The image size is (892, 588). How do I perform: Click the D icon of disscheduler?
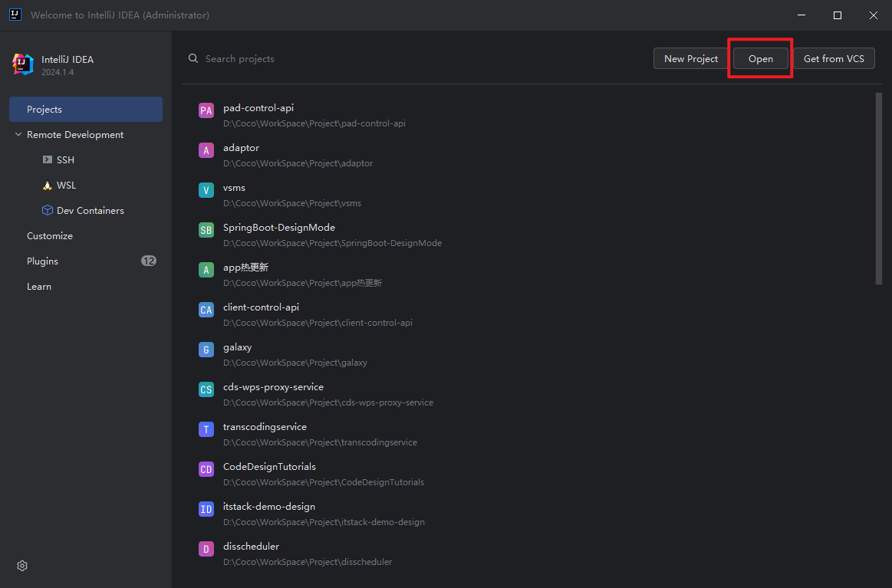pyautogui.click(x=206, y=549)
